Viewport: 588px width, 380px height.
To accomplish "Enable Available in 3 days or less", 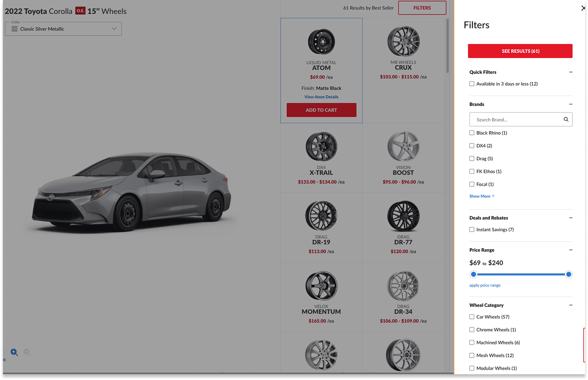I will (x=472, y=84).
